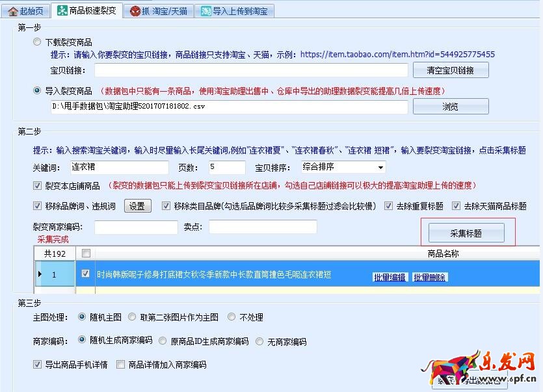Select 随机生成商家编码 option
The width and height of the screenshot is (543, 392).
coord(82,340)
